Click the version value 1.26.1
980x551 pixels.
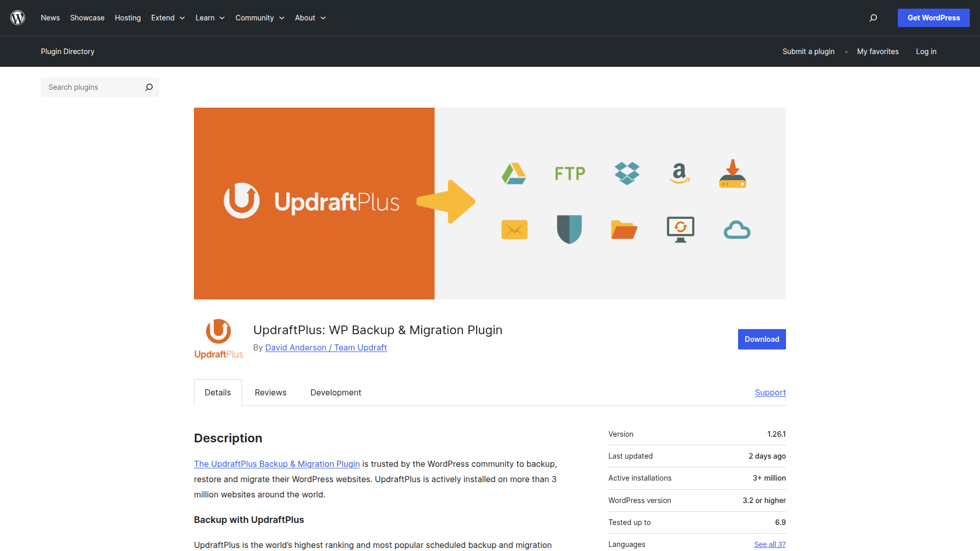(776, 434)
